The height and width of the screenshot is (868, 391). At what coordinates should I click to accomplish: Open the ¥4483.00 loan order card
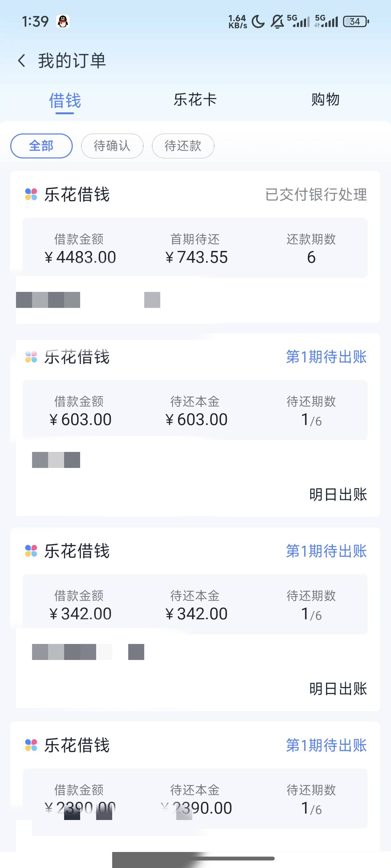[x=195, y=248]
